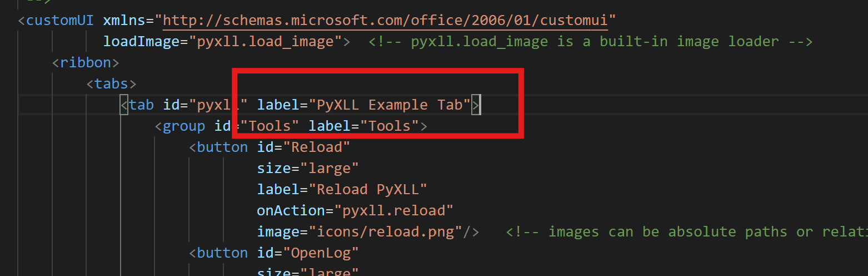Click the "PyXLL Example Tab" label value
Image resolution: width=868 pixels, height=276 pixels.
(390, 105)
